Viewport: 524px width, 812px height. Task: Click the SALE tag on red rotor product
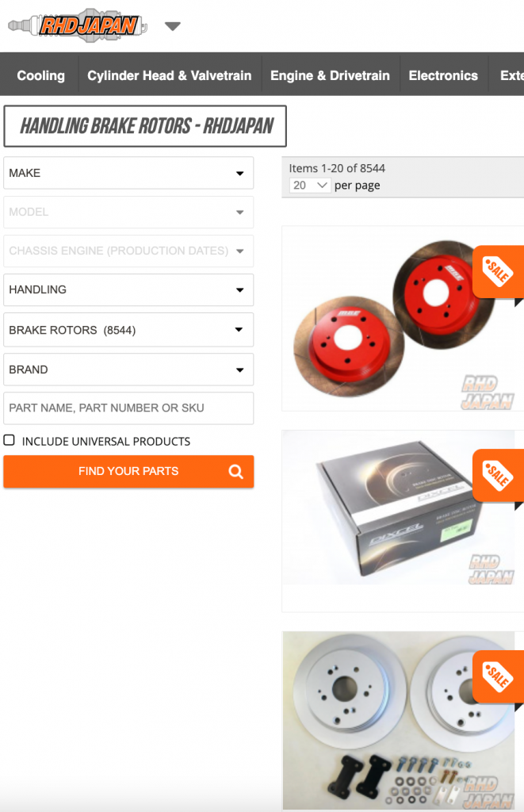click(x=498, y=272)
